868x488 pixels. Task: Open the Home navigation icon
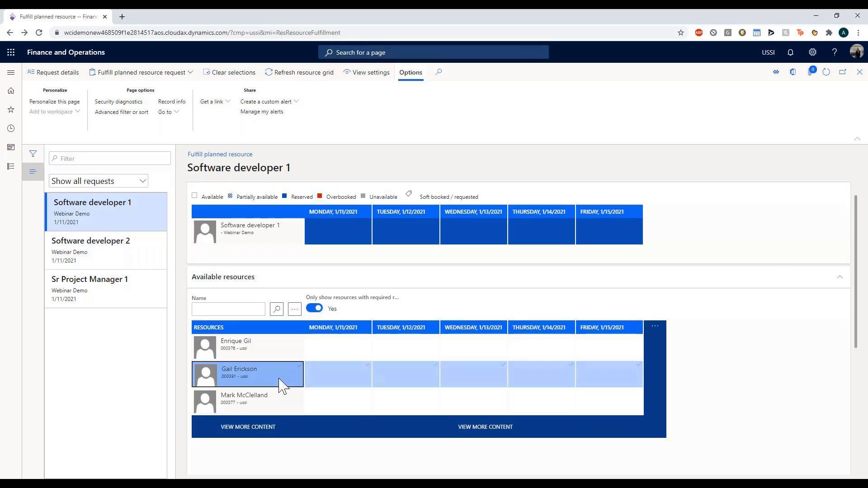[x=11, y=90]
